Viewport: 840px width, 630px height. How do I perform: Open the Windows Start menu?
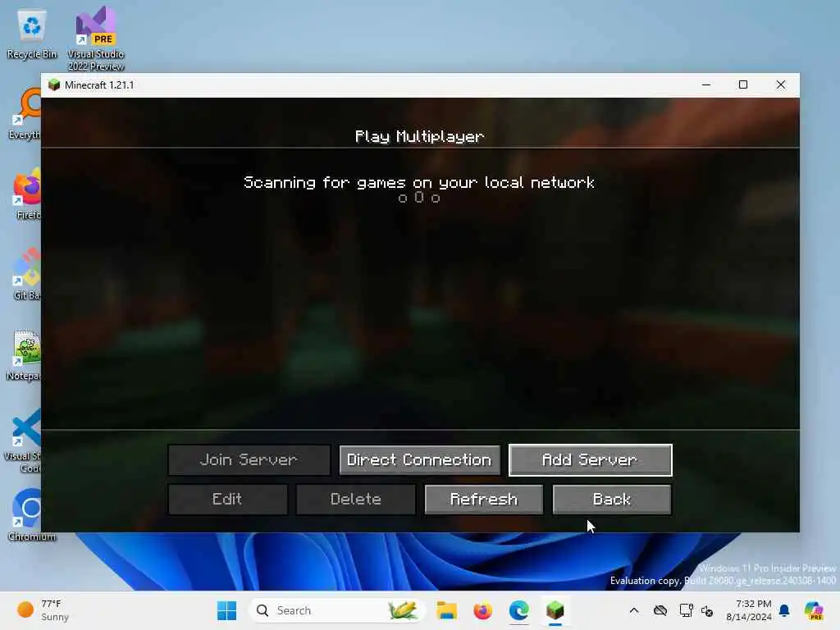(x=226, y=610)
